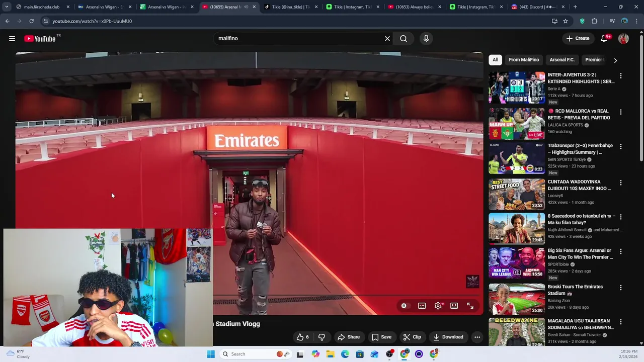Open Big Six Fans Argue thumbnail
This screenshot has height=362, width=644.
[517, 263]
